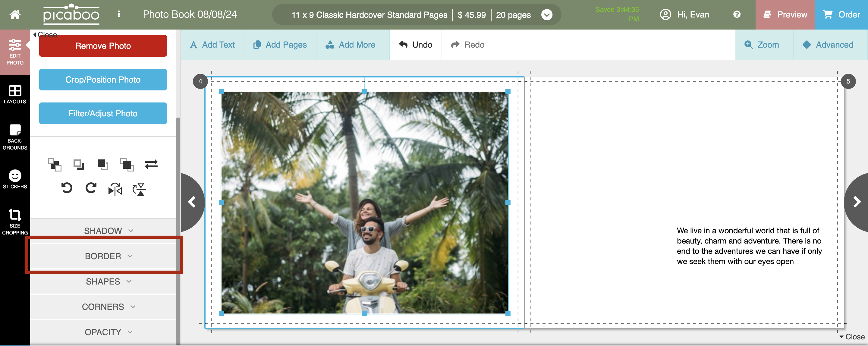Go to the home icon
Viewport: 868px width, 346px height.
point(15,14)
